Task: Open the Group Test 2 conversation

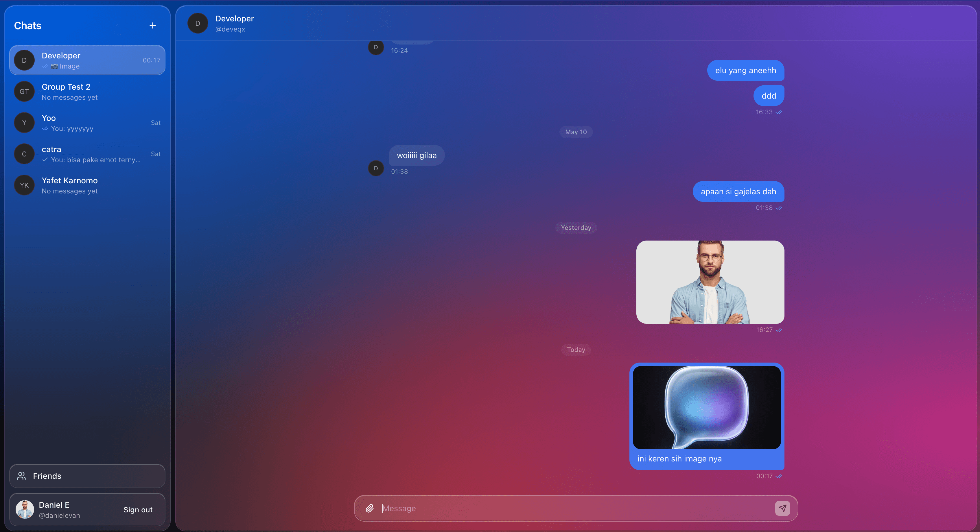Action: tap(87, 92)
